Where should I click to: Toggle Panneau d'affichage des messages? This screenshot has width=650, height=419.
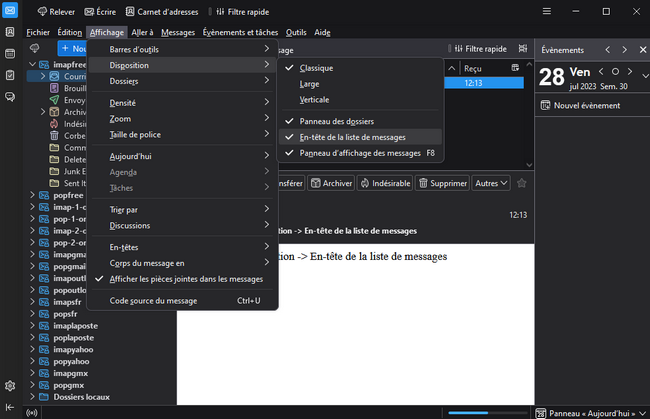pos(361,153)
